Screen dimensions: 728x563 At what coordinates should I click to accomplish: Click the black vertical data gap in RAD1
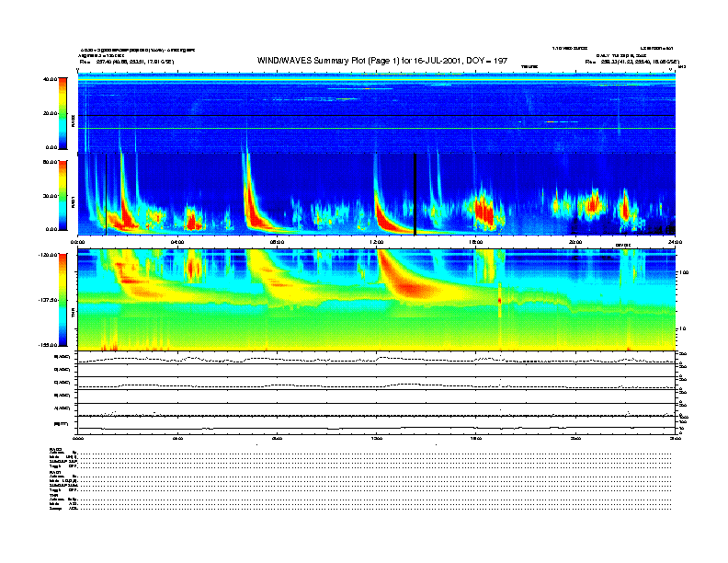pyautogui.click(x=415, y=194)
